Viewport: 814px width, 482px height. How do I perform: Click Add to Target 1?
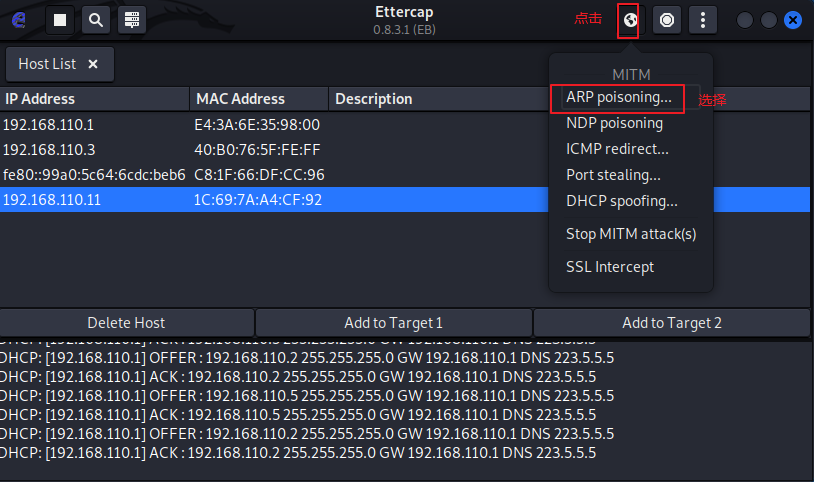click(x=394, y=323)
